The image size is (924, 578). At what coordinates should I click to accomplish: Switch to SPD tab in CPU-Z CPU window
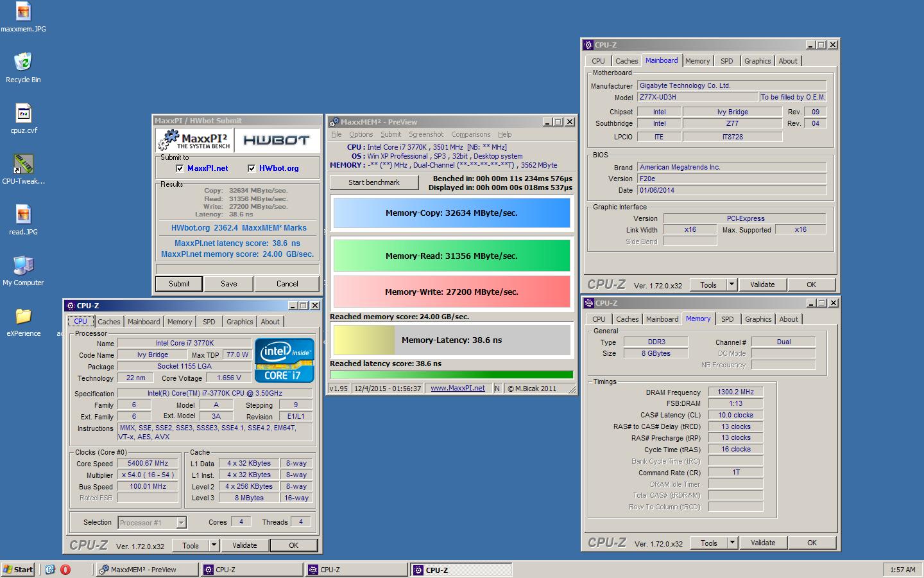pyautogui.click(x=209, y=322)
